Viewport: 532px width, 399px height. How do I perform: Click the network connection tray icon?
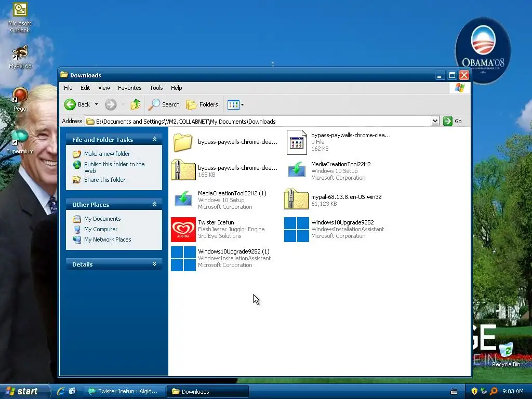(484, 391)
